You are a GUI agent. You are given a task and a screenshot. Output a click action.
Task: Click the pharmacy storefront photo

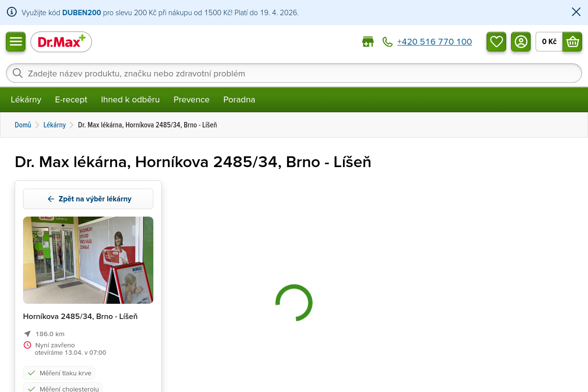(x=88, y=260)
